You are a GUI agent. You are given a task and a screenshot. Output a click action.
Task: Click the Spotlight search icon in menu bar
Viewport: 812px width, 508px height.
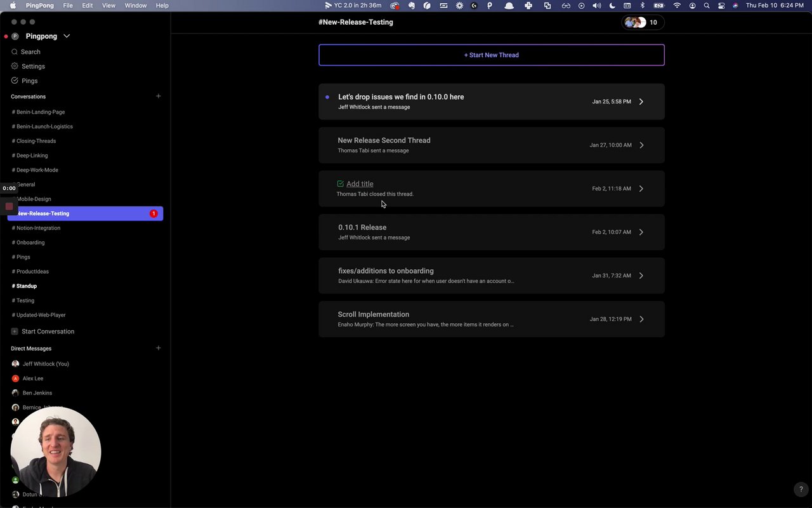(707, 6)
